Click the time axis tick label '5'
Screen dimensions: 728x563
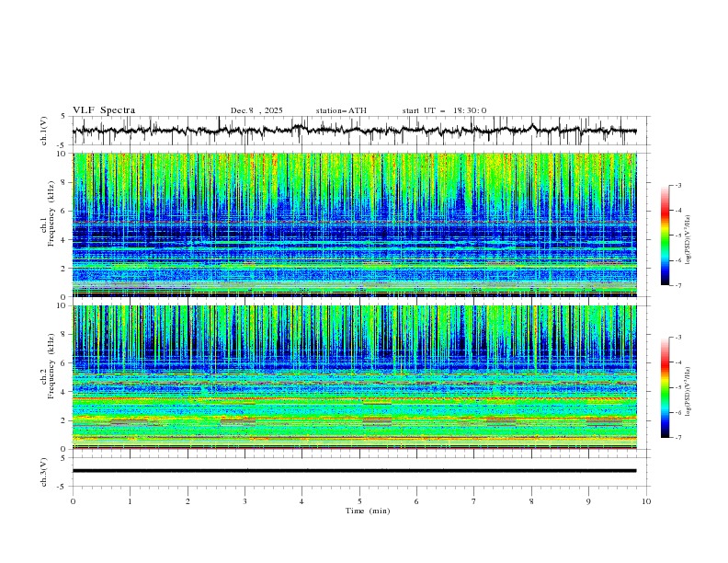point(359,501)
